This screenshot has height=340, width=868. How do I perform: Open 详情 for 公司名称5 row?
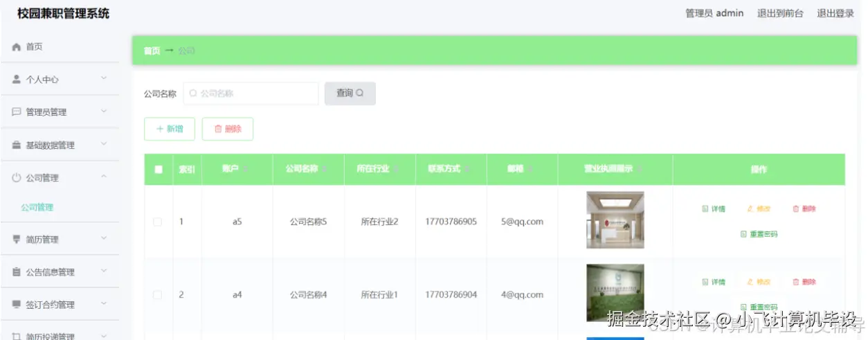tap(714, 208)
